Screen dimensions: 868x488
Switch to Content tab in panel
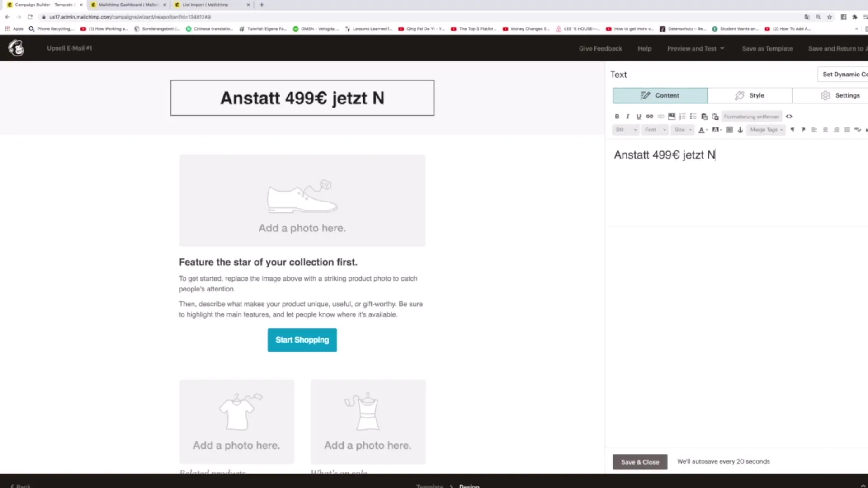pyautogui.click(x=660, y=95)
